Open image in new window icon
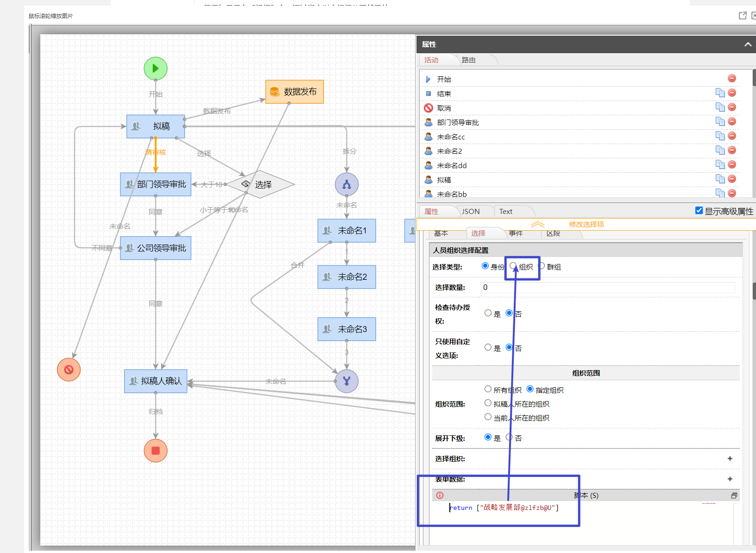The width and height of the screenshot is (756, 553). (743, 16)
